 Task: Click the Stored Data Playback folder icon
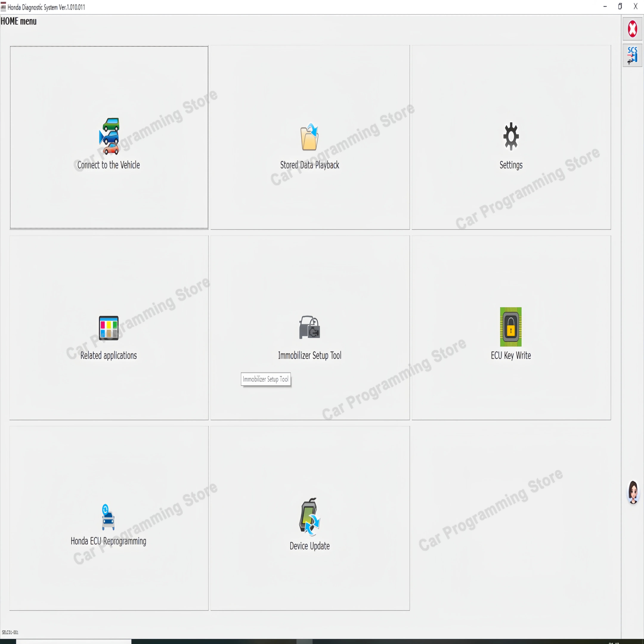coord(310,137)
